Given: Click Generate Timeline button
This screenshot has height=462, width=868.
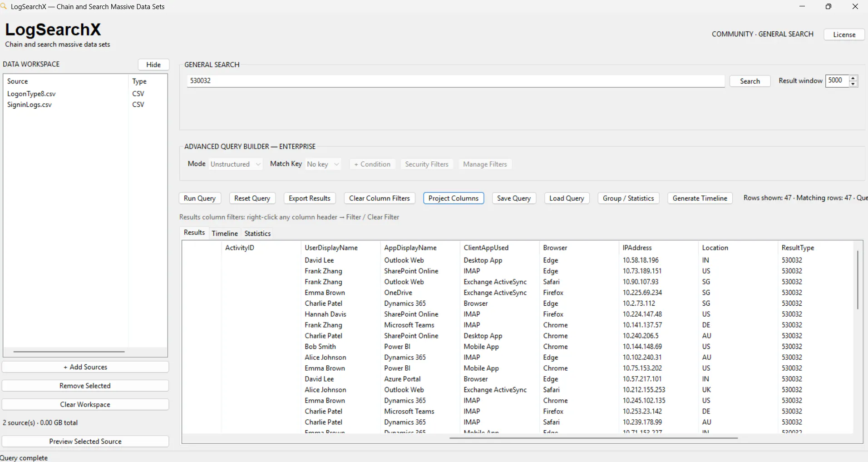Looking at the screenshot, I should click(700, 198).
